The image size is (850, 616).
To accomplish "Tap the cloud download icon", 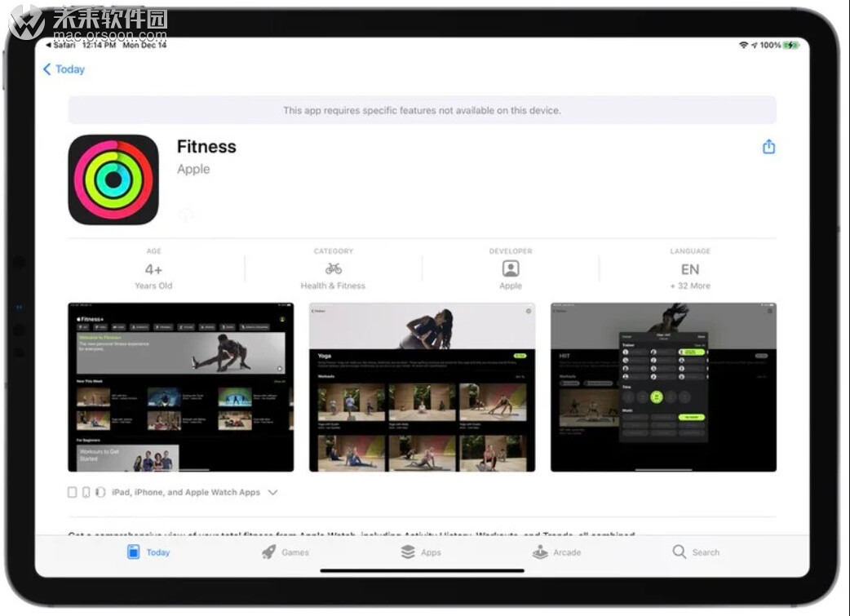I will pos(186,215).
